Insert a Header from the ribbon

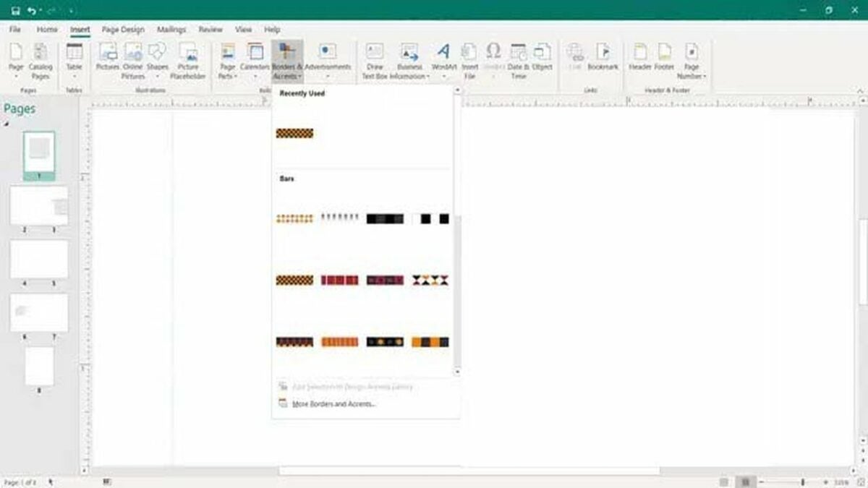point(640,57)
